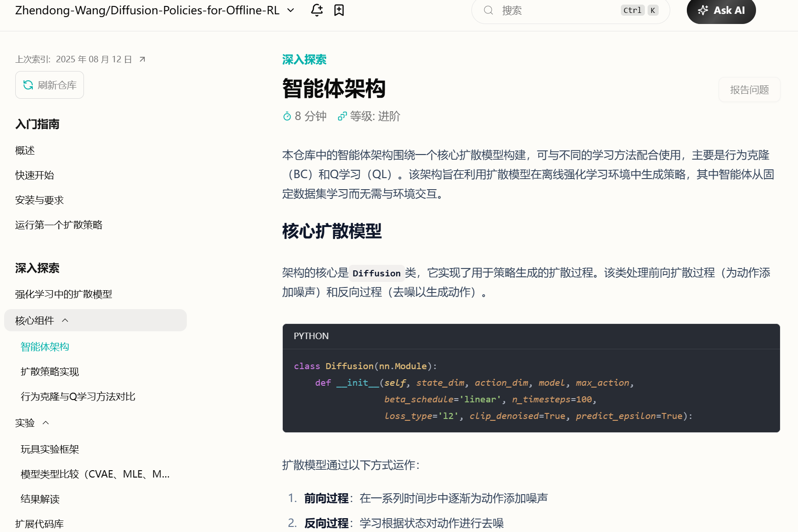Viewport: 798px width, 532px height.
Task: Click the Ask AI button
Action: point(721,10)
